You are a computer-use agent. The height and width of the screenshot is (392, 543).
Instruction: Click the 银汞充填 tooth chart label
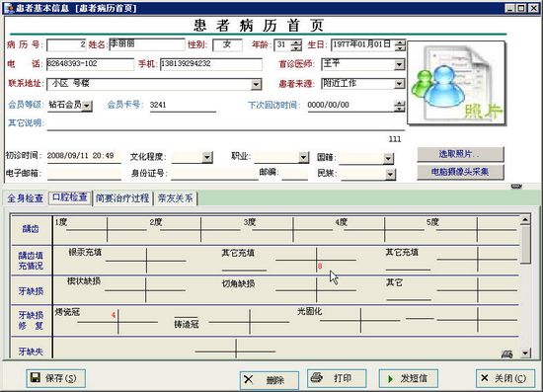[85, 252]
